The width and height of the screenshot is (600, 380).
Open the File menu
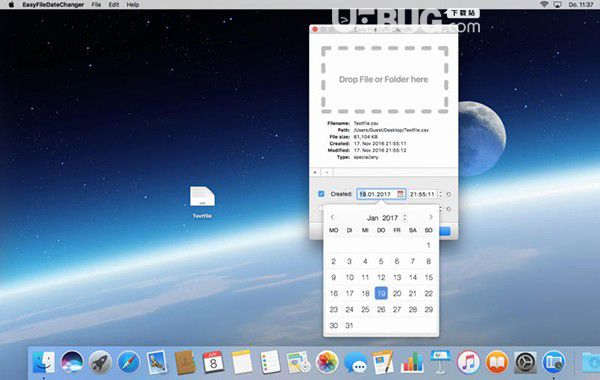click(96, 5)
